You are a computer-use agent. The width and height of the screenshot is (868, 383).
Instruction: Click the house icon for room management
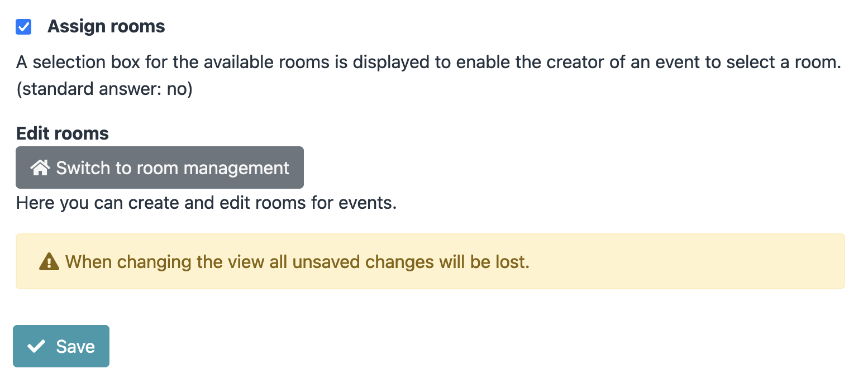[x=40, y=167]
